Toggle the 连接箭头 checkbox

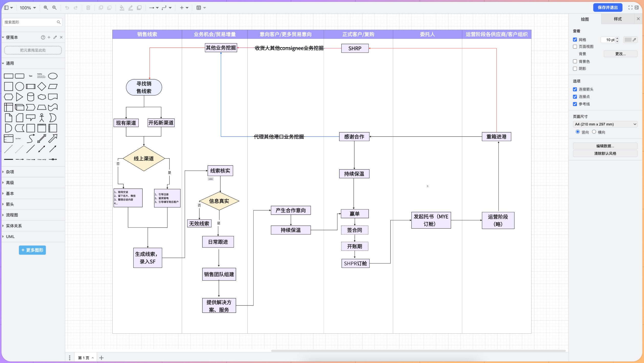575,89
